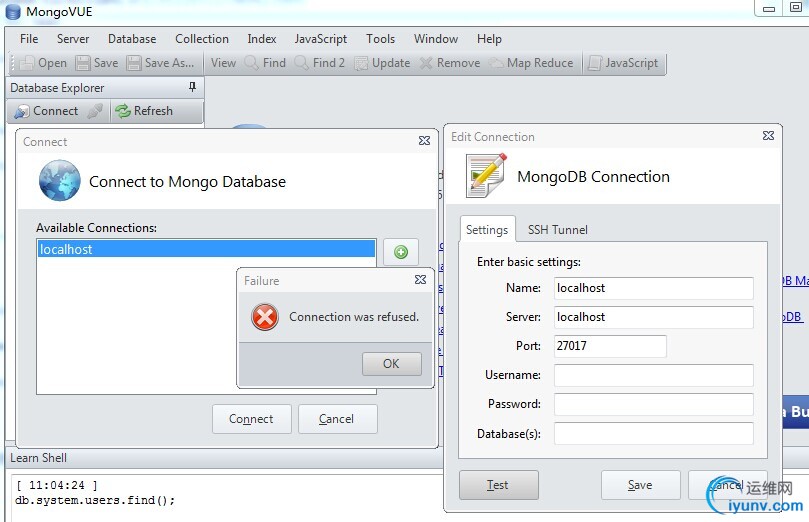Open the Help menu

[x=489, y=39]
